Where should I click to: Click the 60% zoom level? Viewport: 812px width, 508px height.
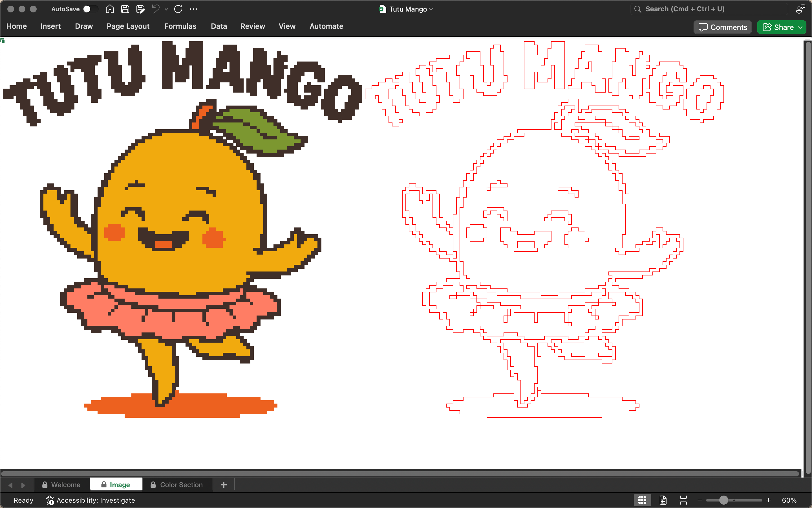tap(789, 500)
